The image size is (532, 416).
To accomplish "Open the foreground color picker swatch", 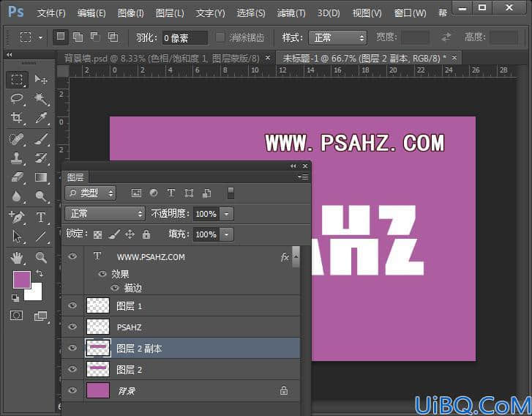I will click(22, 280).
